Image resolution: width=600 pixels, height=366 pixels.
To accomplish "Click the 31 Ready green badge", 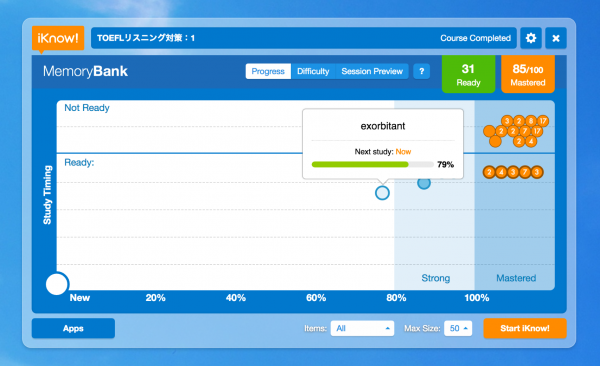I will coord(468,74).
